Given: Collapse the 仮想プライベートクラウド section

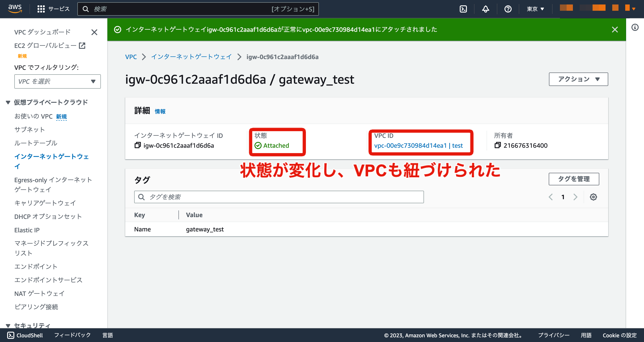Looking at the screenshot, I should point(8,102).
